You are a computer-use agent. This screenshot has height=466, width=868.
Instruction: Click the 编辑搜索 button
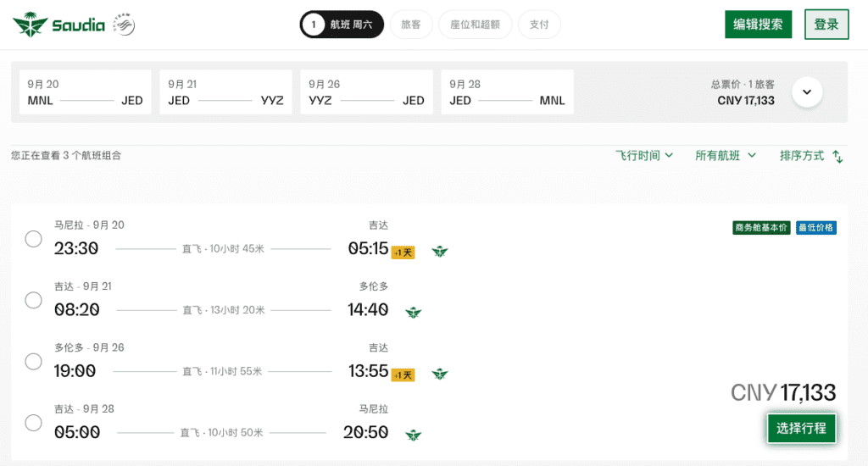point(758,25)
